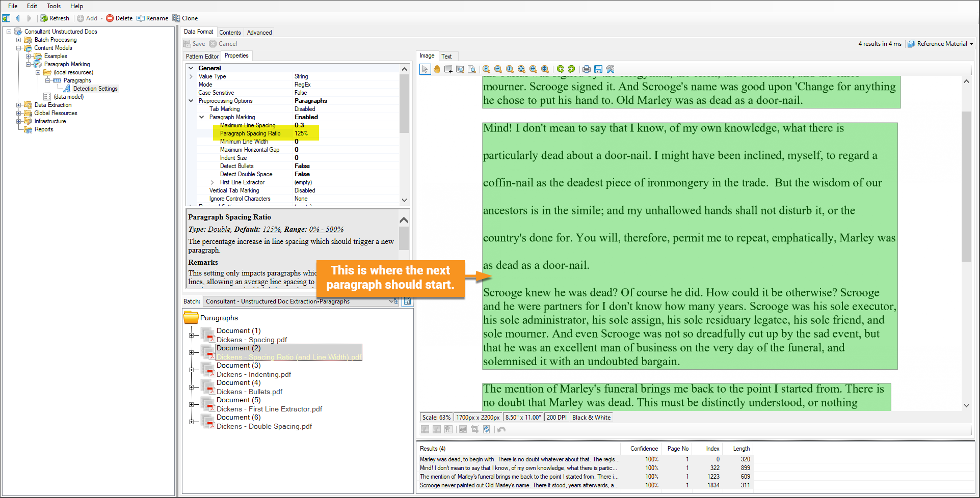Click the zoom out magnifier icon

pos(498,69)
